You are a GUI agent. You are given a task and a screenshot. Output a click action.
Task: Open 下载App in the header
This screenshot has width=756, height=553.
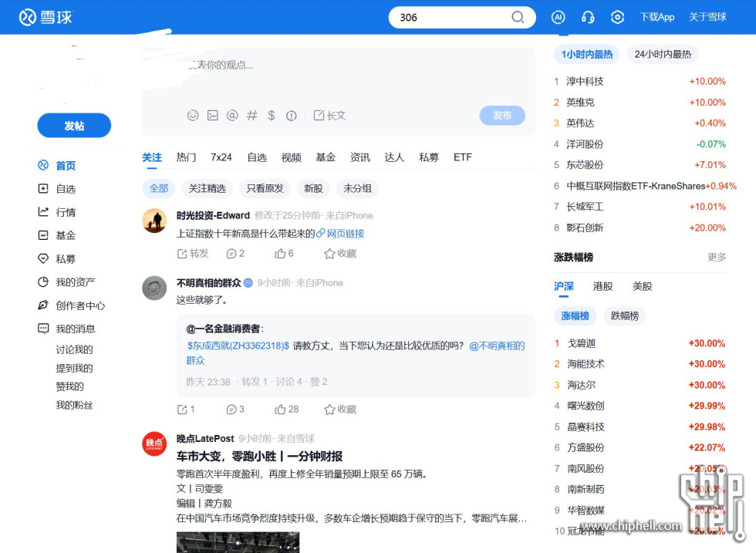click(657, 18)
